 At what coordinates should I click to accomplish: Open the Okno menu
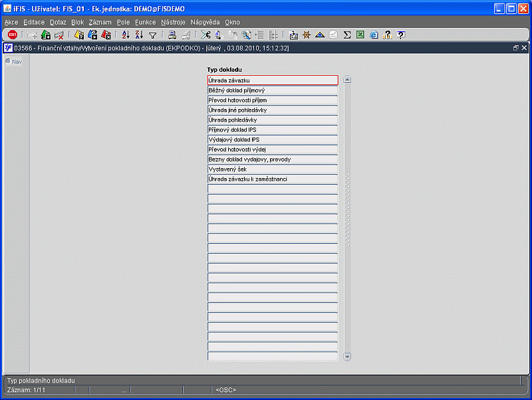[x=232, y=23]
